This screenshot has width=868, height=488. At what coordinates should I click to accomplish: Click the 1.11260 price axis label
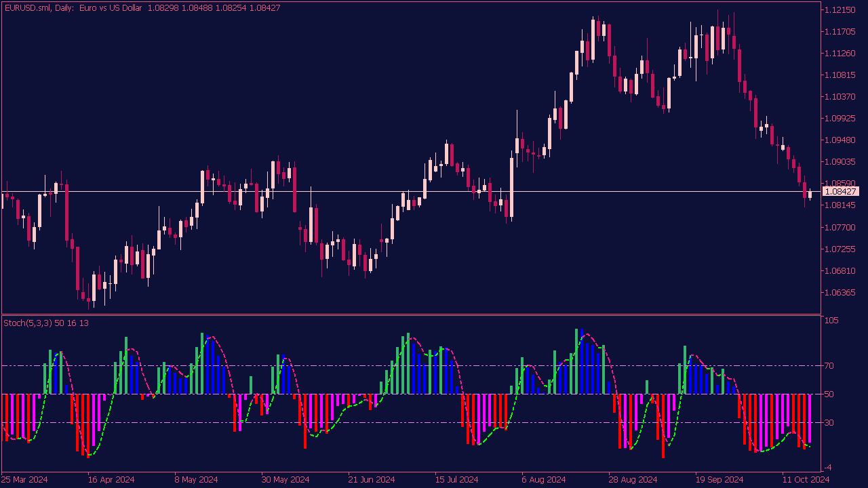click(x=841, y=53)
